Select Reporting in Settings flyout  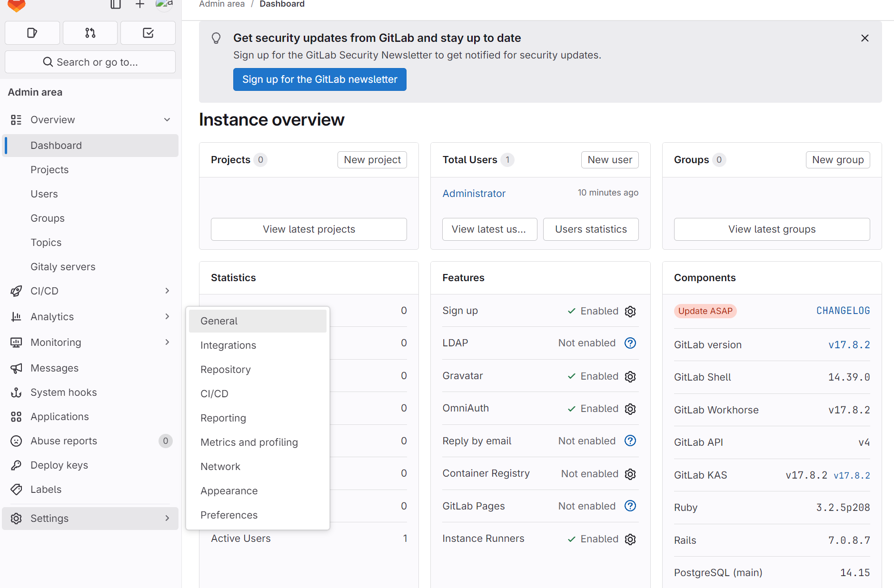258,418
